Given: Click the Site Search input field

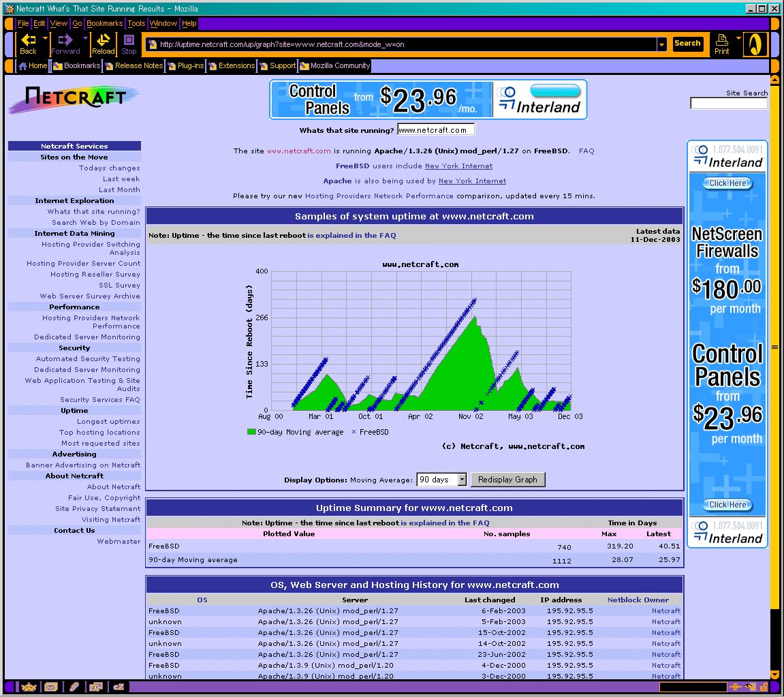Looking at the screenshot, I should 729,103.
